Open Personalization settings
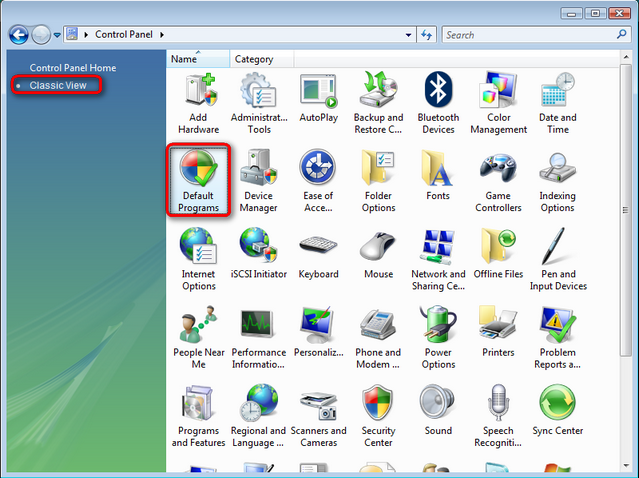Image resolution: width=639 pixels, height=478 pixels. pyautogui.click(x=318, y=332)
